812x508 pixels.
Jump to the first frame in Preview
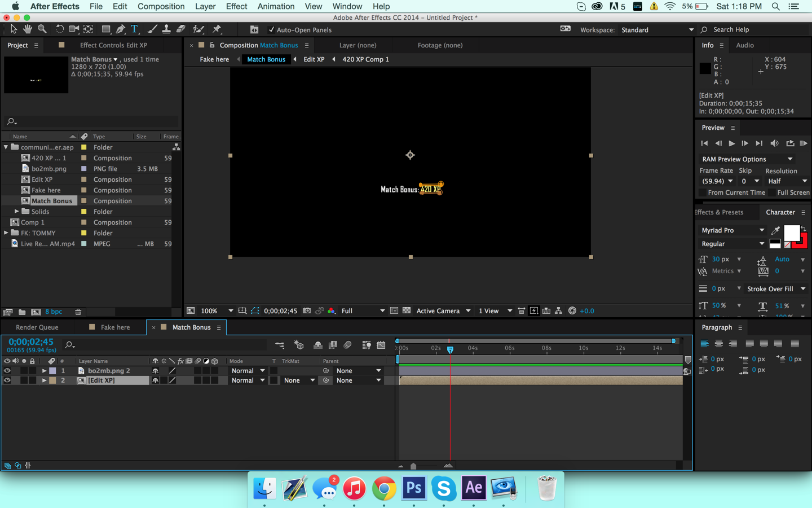pyautogui.click(x=704, y=143)
